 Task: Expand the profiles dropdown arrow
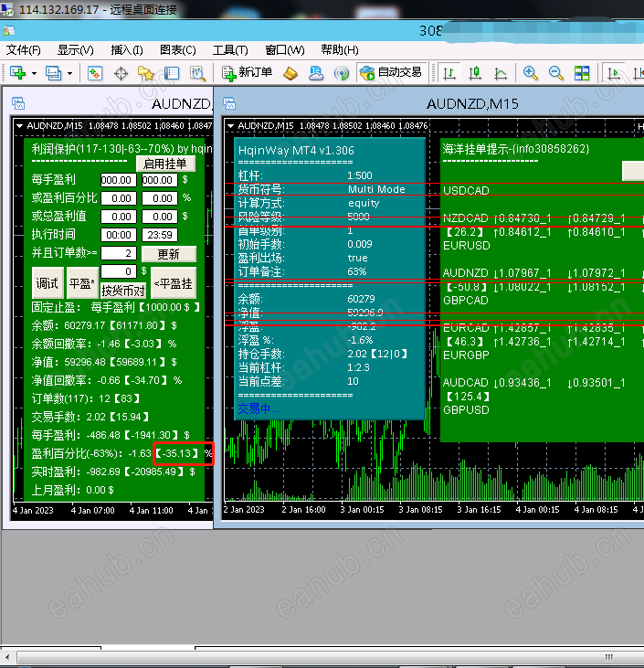pos(69,72)
